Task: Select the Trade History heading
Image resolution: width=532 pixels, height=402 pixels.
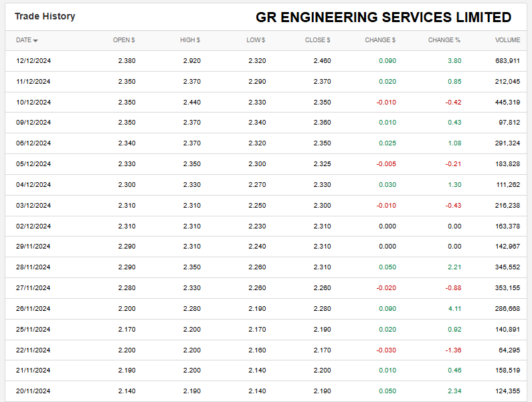Action: pyautogui.click(x=45, y=16)
